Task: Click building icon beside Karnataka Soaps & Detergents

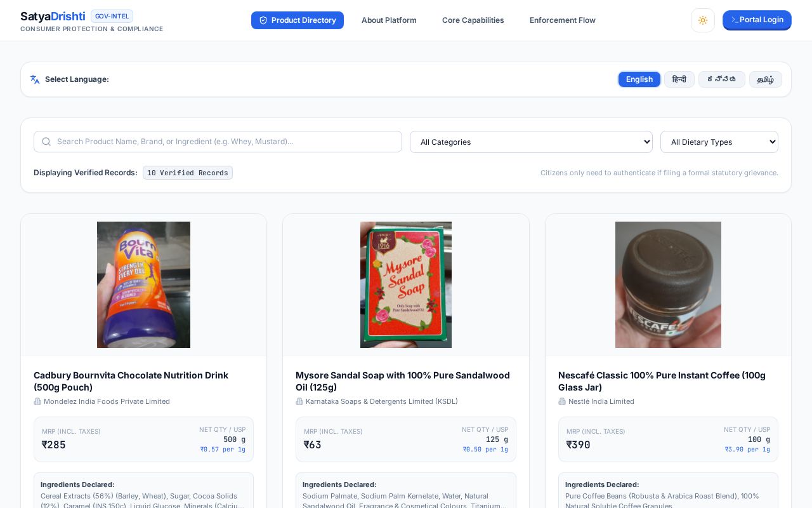Action: (x=299, y=401)
